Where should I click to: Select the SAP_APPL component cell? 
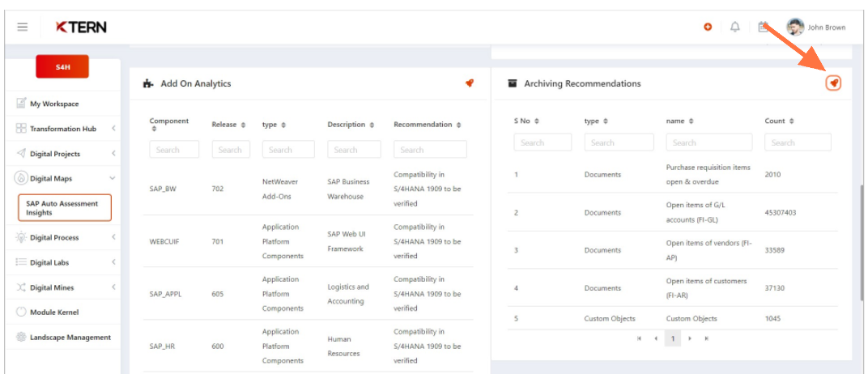(x=165, y=294)
